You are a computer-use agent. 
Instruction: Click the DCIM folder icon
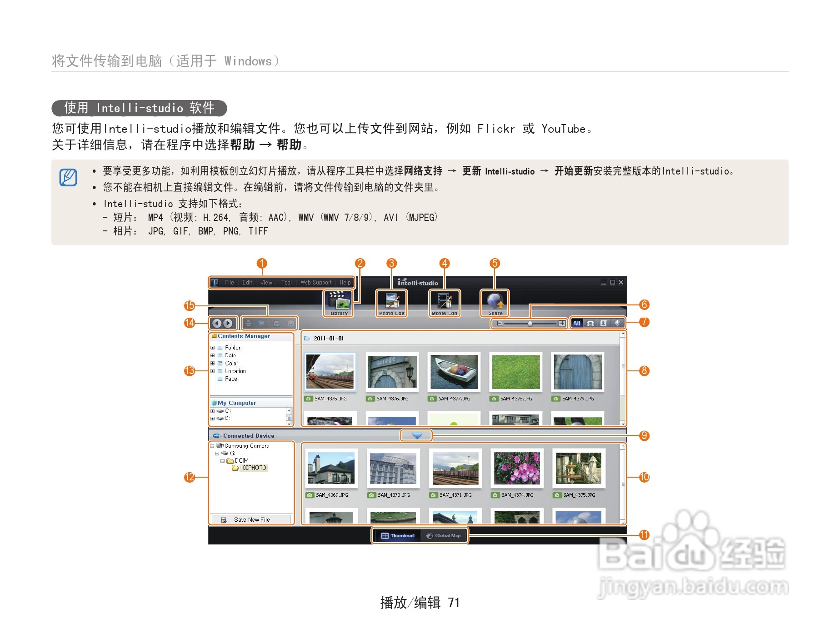(x=230, y=461)
